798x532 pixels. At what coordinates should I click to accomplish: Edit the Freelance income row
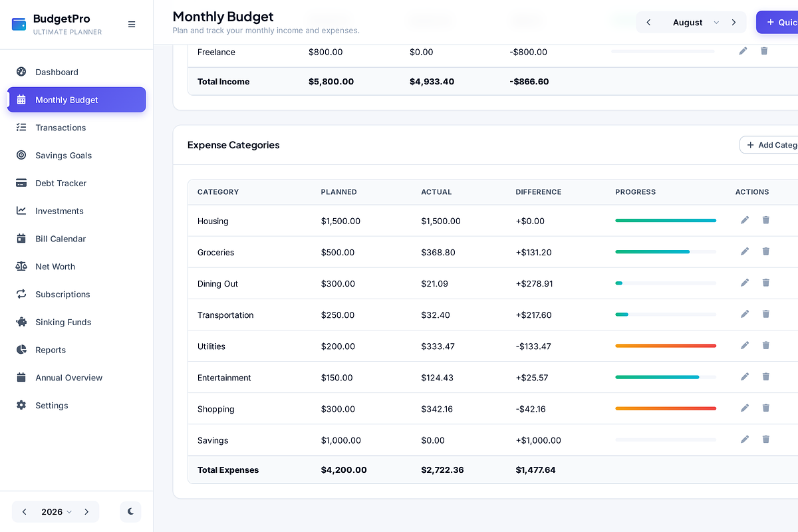click(743, 51)
